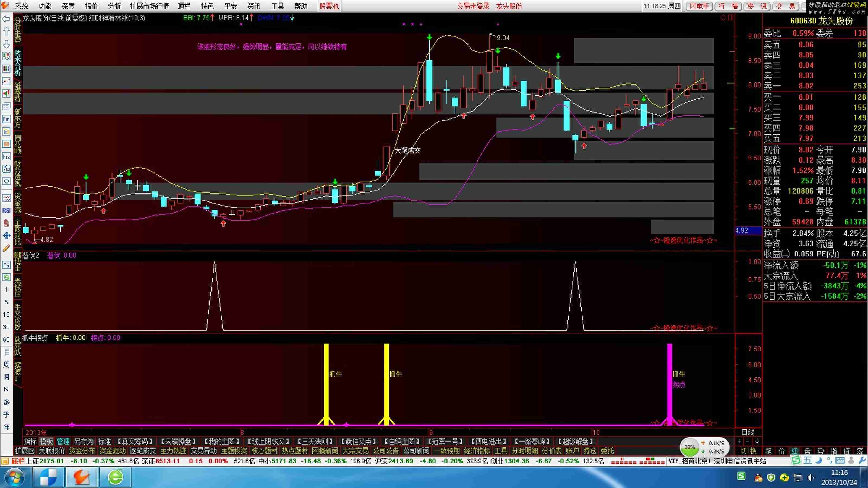Click the orange 自 self-select icon
This screenshot has width=868, height=488.
tap(6, 144)
